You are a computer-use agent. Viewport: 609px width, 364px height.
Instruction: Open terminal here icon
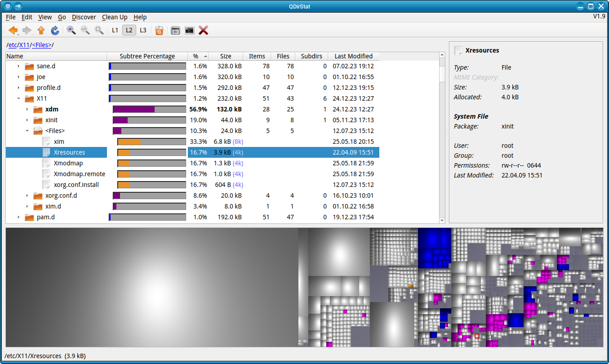[x=190, y=30]
